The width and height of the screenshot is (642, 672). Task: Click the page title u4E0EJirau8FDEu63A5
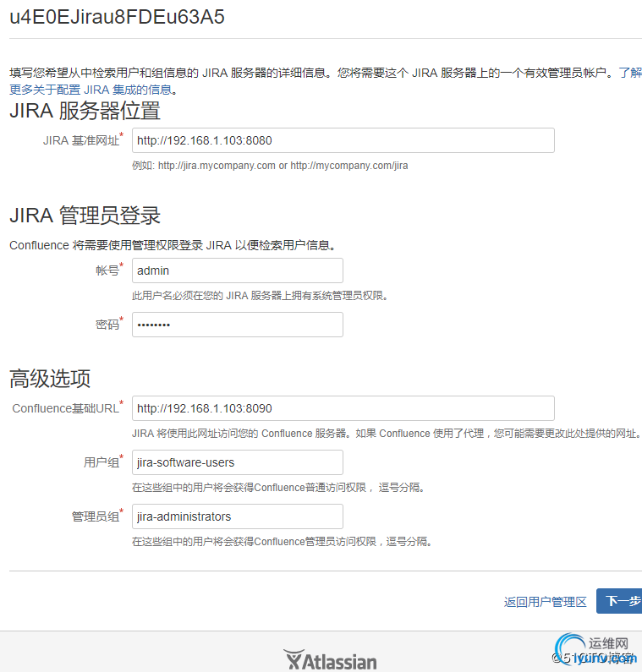pos(117,17)
